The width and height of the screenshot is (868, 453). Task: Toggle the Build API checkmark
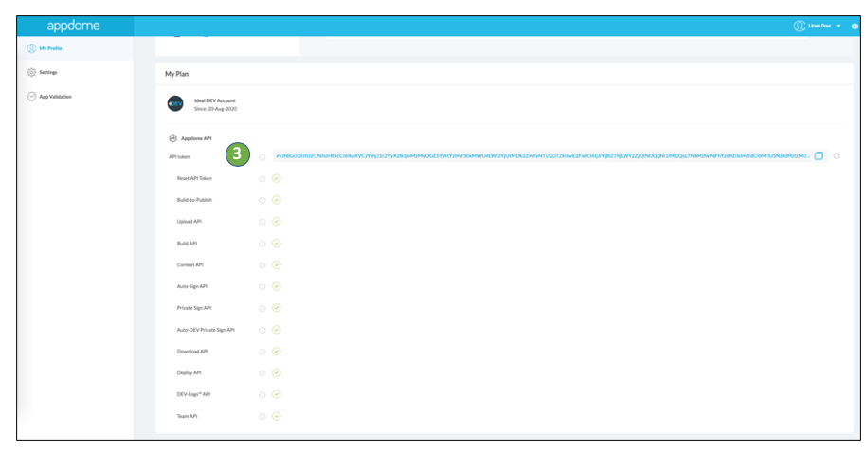(x=277, y=243)
